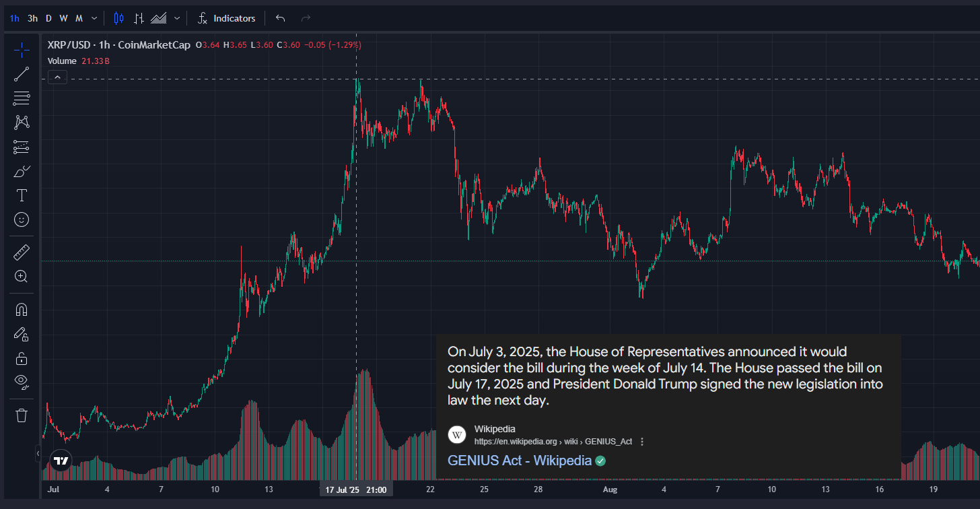Collapse the chart legend with caret button
This screenshot has height=509, width=980.
click(57, 77)
